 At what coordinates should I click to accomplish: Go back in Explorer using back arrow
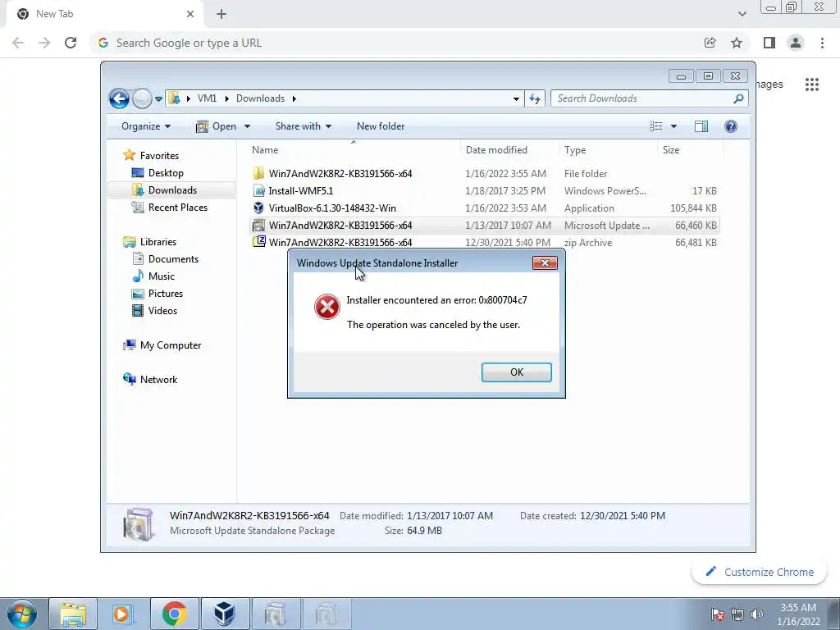(x=119, y=98)
